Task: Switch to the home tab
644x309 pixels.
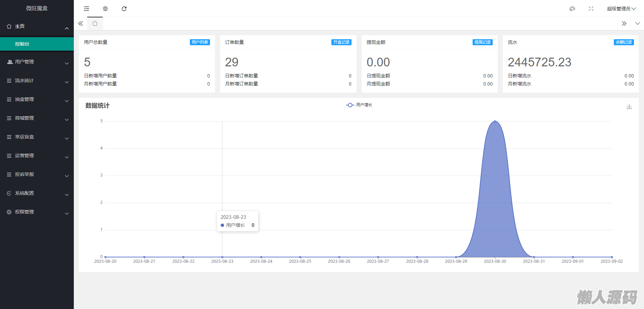Action: coord(95,23)
